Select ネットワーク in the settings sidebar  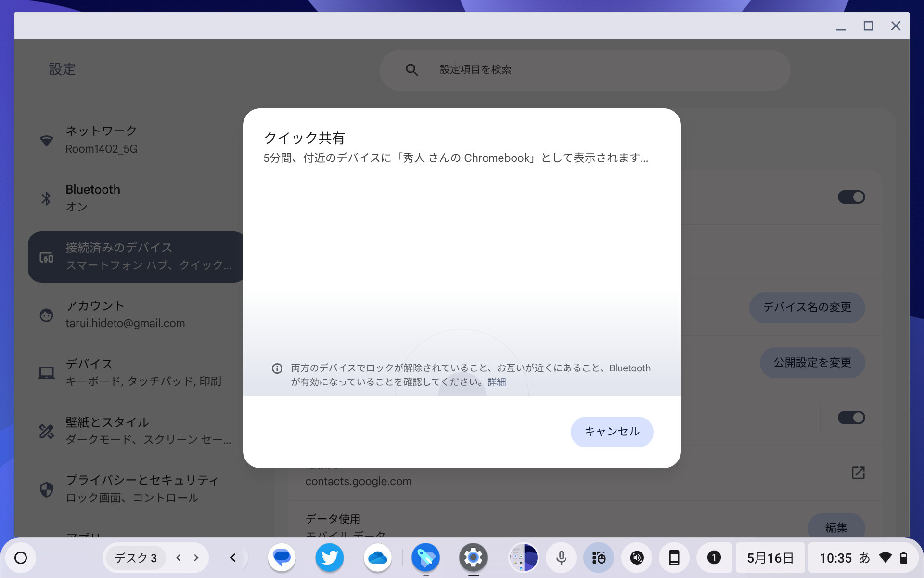pos(101,139)
